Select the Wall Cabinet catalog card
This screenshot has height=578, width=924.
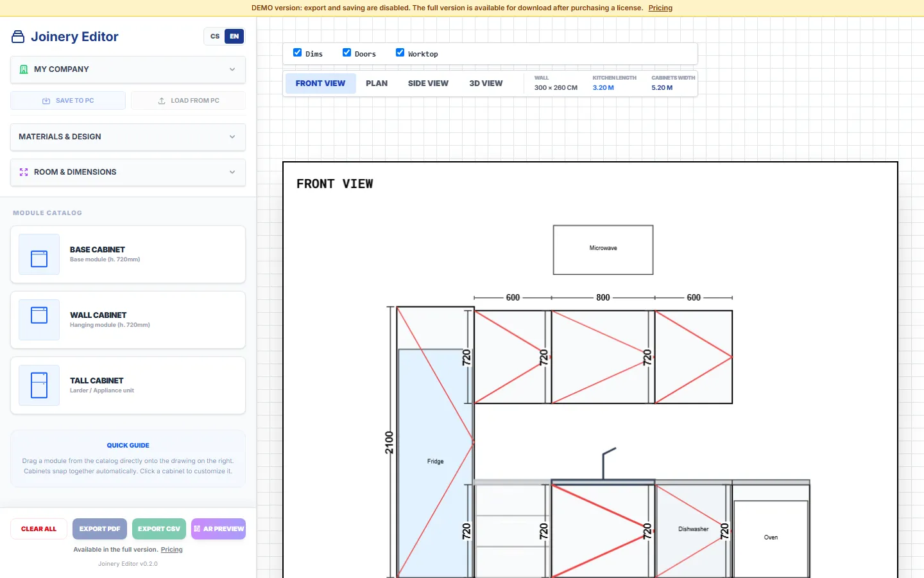click(x=128, y=320)
